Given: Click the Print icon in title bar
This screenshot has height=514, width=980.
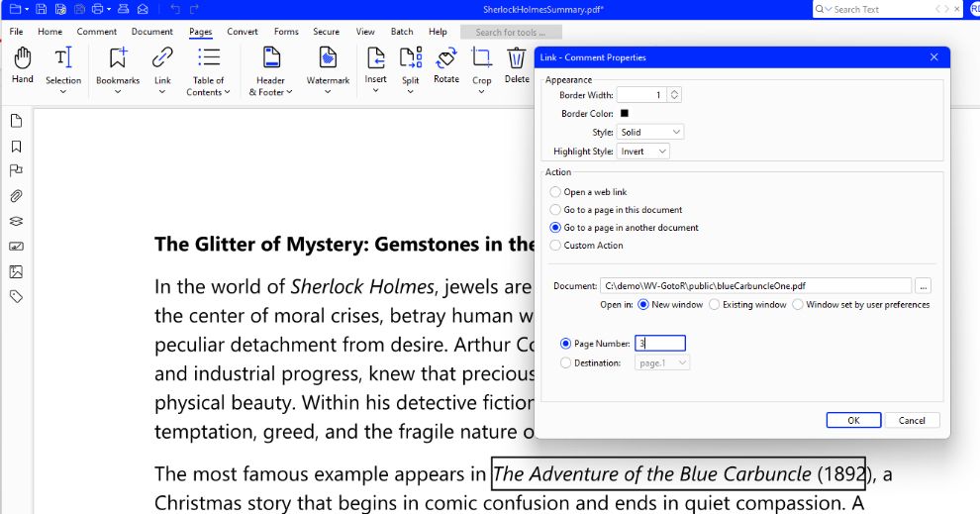Looking at the screenshot, I should tap(97, 9).
